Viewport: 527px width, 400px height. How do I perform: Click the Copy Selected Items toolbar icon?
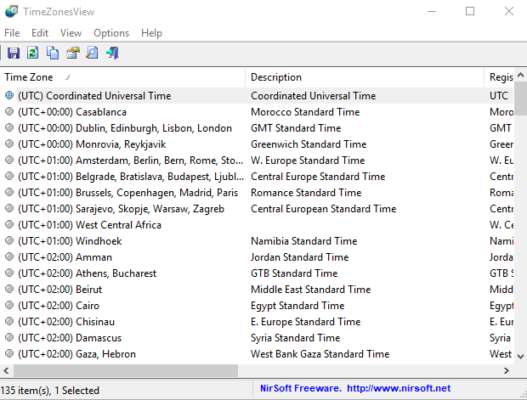click(52, 53)
